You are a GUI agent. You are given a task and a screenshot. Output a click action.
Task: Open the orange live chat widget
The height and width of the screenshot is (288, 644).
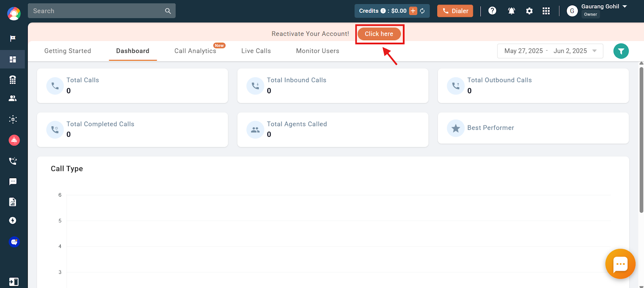click(620, 264)
